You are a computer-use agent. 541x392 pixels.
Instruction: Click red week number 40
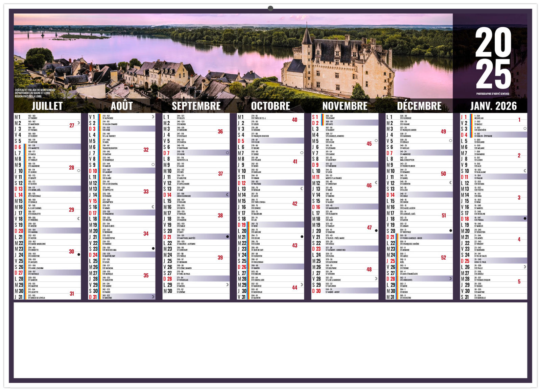point(295,120)
